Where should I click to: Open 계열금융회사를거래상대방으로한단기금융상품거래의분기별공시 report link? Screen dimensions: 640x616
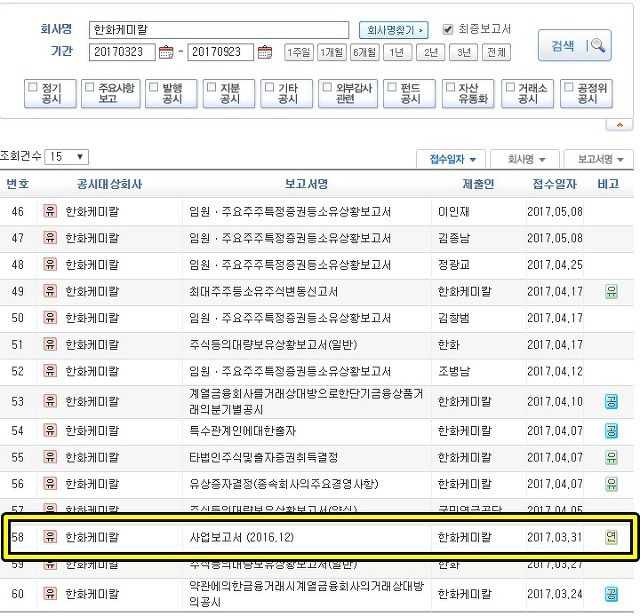pos(306,402)
